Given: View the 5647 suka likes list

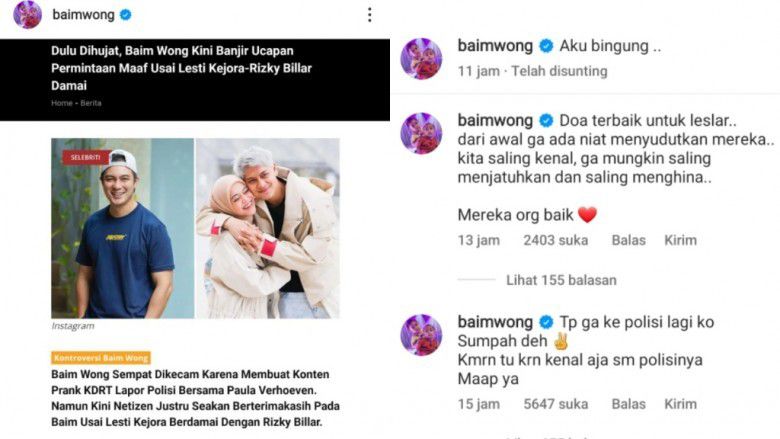Looking at the screenshot, I should coord(556,404).
